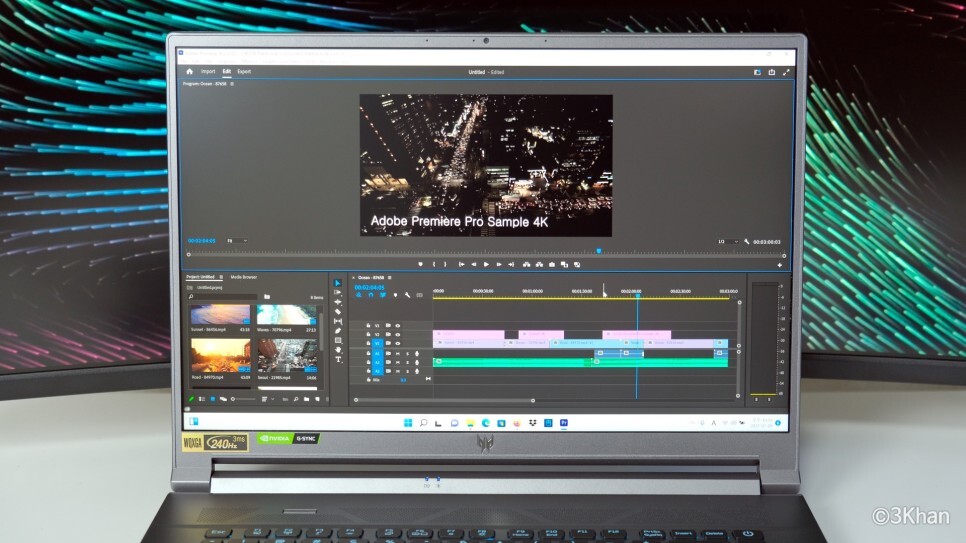The height and width of the screenshot is (543, 966).
Task: Add Marker in program monitor
Action: click(x=420, y=264)
